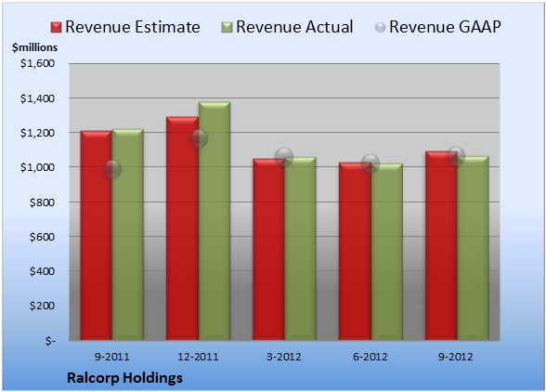Click the $1,000 axis value
The image size is (546, 392).
coord(37,167)
